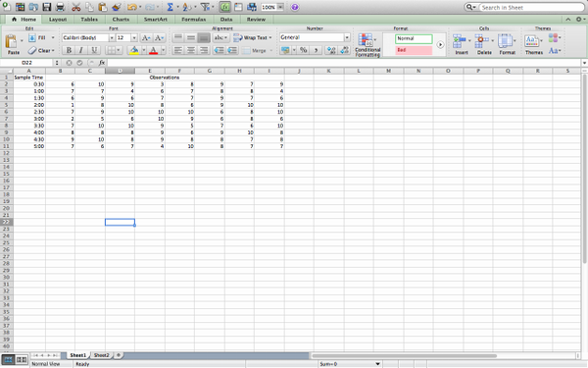Apply percent style number format
Screen dimensions: 588x368
(304, 50)
